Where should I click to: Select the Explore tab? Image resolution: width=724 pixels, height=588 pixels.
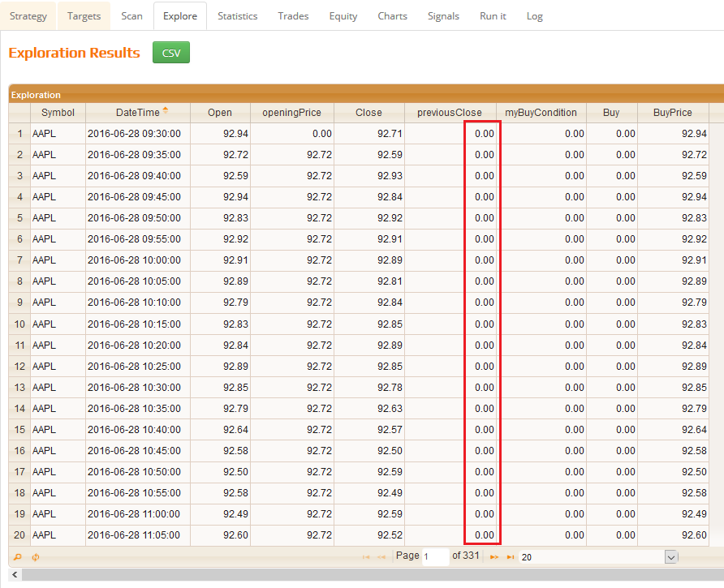coord(180,16)
